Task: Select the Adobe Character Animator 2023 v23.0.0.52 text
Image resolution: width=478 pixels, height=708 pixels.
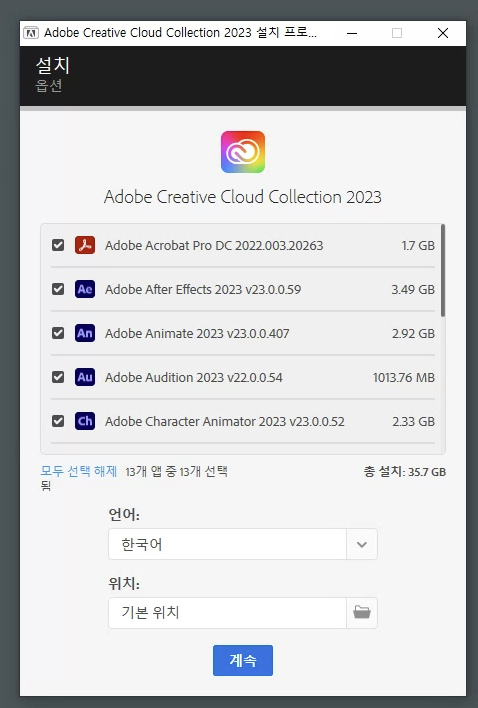Action: (x=225, y=422)
